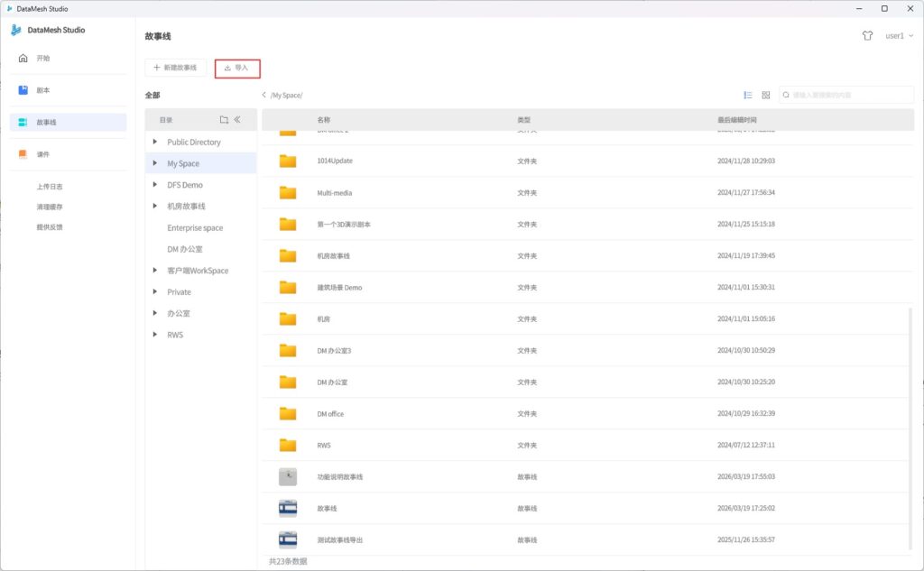
Task: Navigate back with the breadcrumb arrow before /My Space/
Action: [x=263, y=95]
